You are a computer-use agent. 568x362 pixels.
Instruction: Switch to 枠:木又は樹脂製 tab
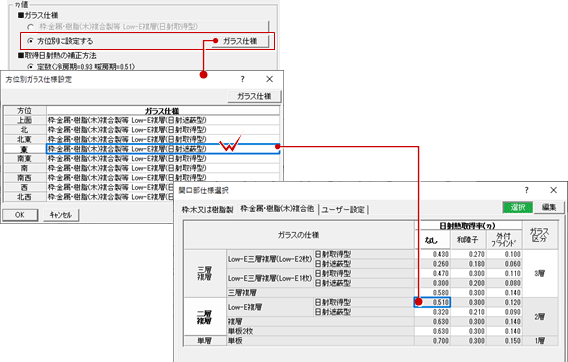click(x=207, y=209)
